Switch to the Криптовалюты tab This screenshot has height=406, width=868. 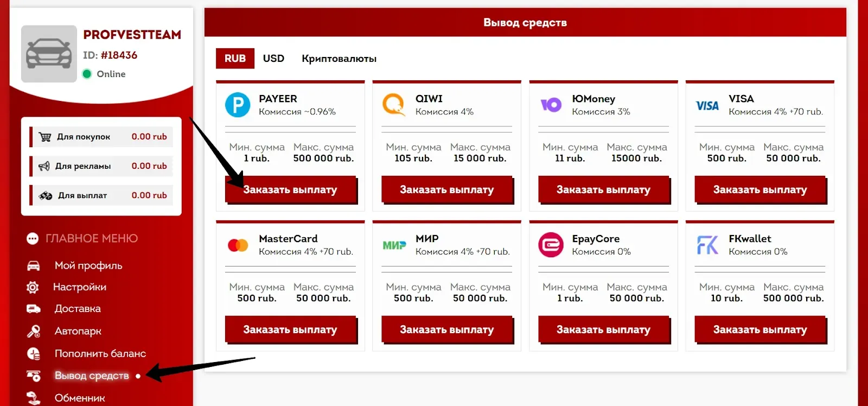[x=339, y=59]
